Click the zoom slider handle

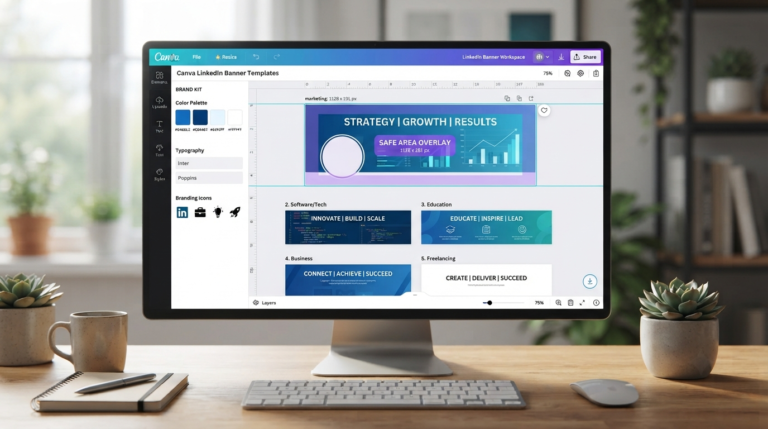(489, 303)
